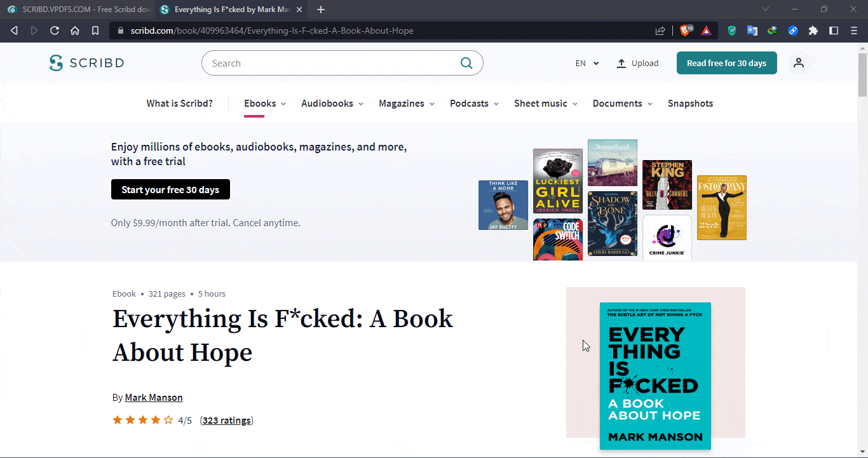Open the Luckiest Girl Alive cover

point(558,181)
